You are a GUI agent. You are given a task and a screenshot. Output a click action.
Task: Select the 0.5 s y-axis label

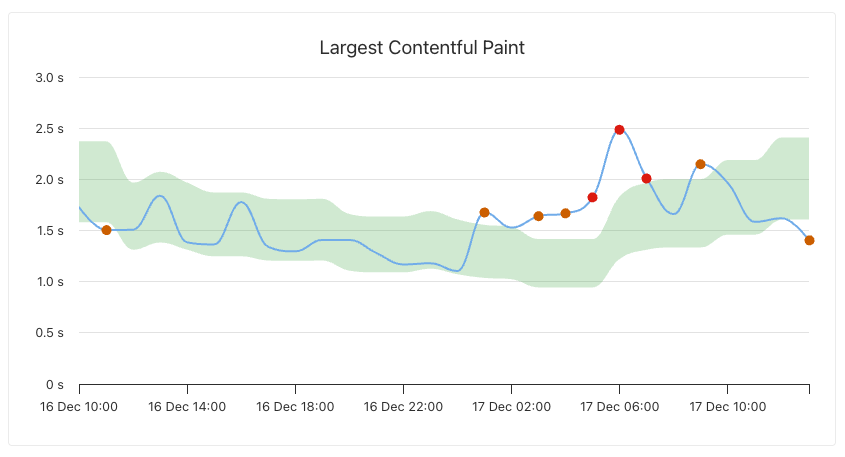click(51, 333)
